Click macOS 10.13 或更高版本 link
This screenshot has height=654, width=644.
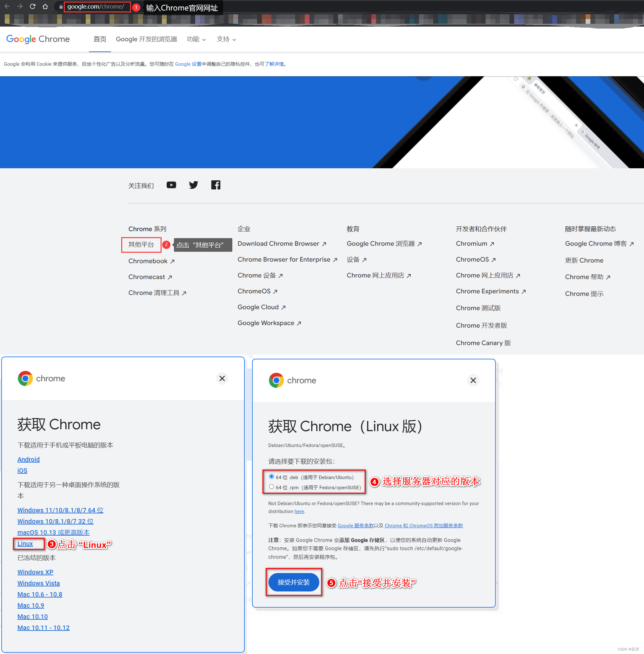click(53, 532)
